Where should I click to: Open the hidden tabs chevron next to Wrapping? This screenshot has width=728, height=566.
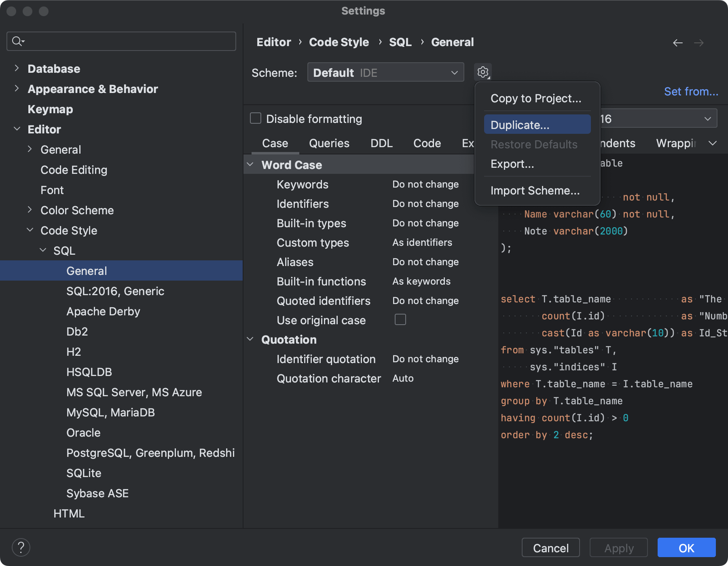(x=713, y=143)
